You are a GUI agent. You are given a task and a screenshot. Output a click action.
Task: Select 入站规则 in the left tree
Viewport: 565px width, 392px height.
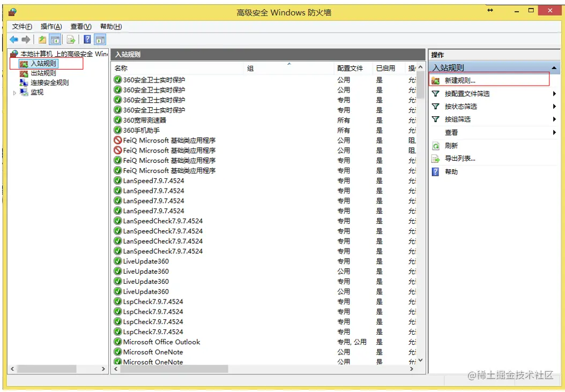point(43,64)
